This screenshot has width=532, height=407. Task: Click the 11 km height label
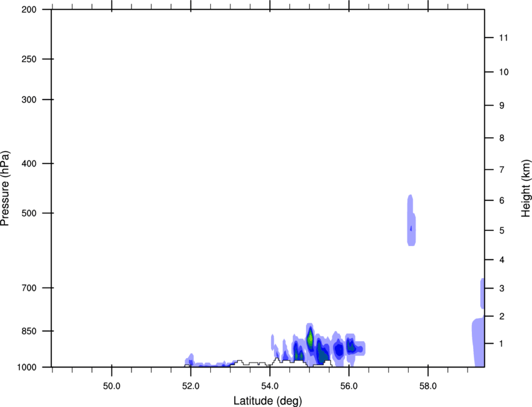tap(502, 38)
